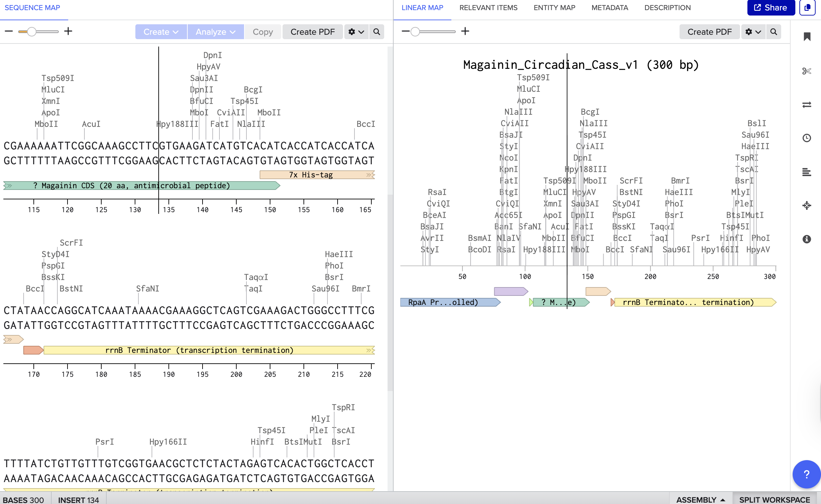
Task: Open the alignments lines icon
Action: [807, 172]
